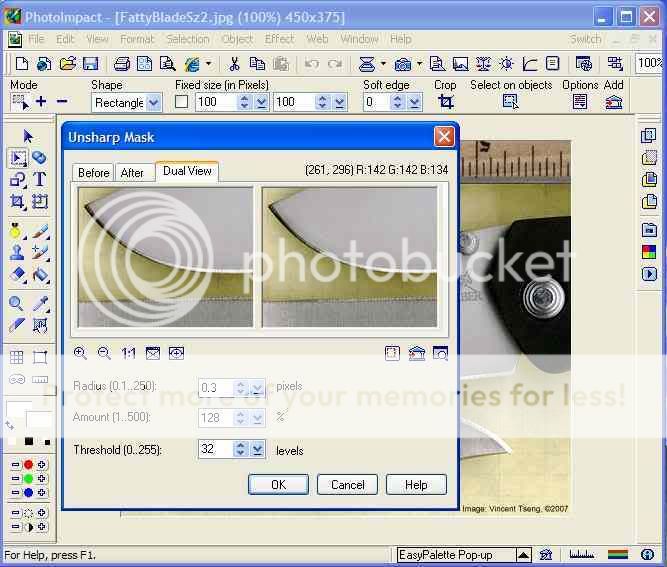The image size is (667, 567).
Task: Click the Threshold value input field
Action: 215,450
